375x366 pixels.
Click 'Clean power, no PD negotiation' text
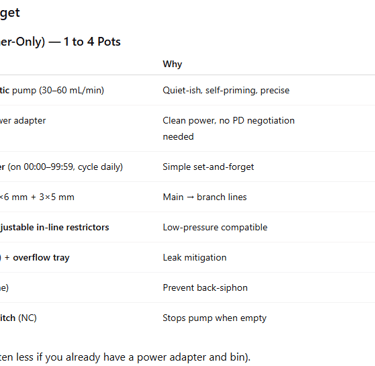tap(228, 120)
